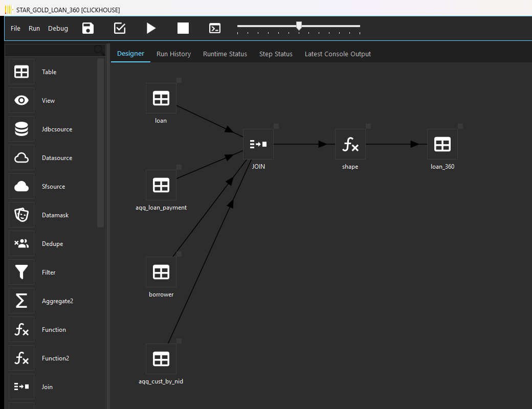Select the JOIN node on canvas
Image resolution: width=532 pixels, height=409 pixels.
pos(258,144)
